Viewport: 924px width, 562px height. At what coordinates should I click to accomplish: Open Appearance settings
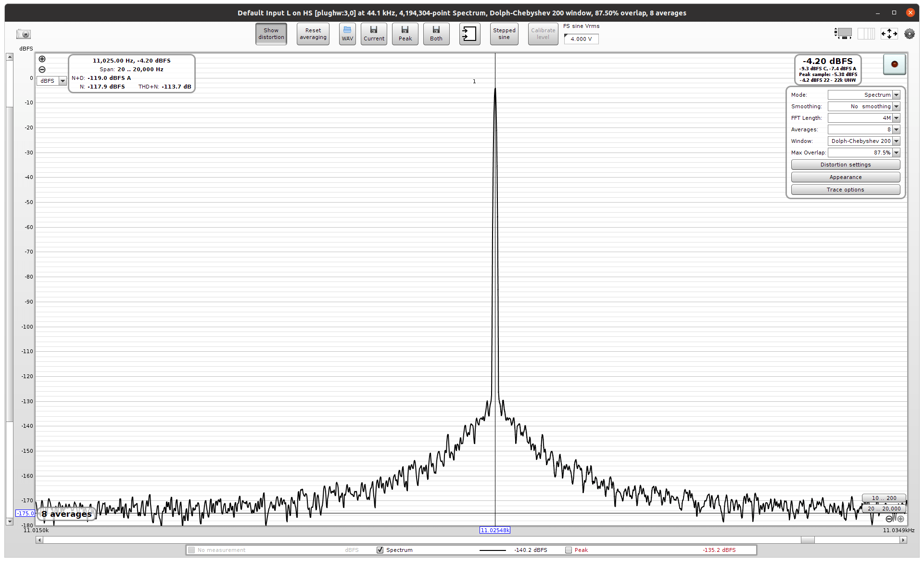[x=846, y=177]
